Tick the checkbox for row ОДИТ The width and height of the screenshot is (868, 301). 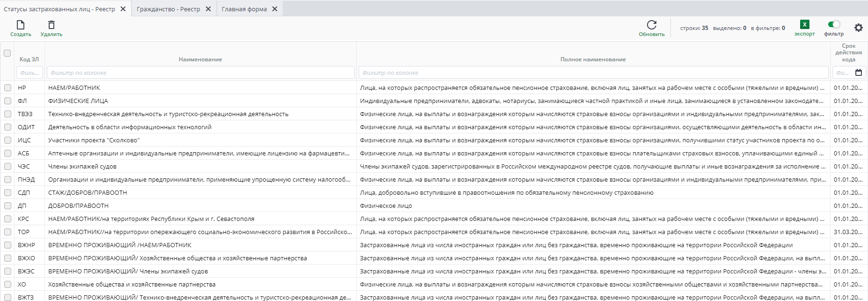pyautogui.click(x=7, y=127)
